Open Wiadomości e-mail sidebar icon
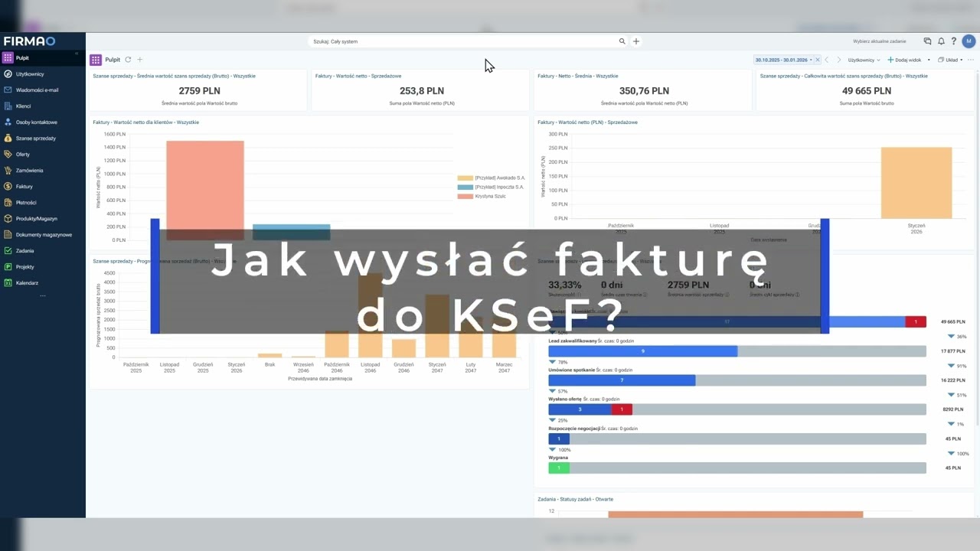This screenshot has width=980, height=551. (x=8, y=90)
